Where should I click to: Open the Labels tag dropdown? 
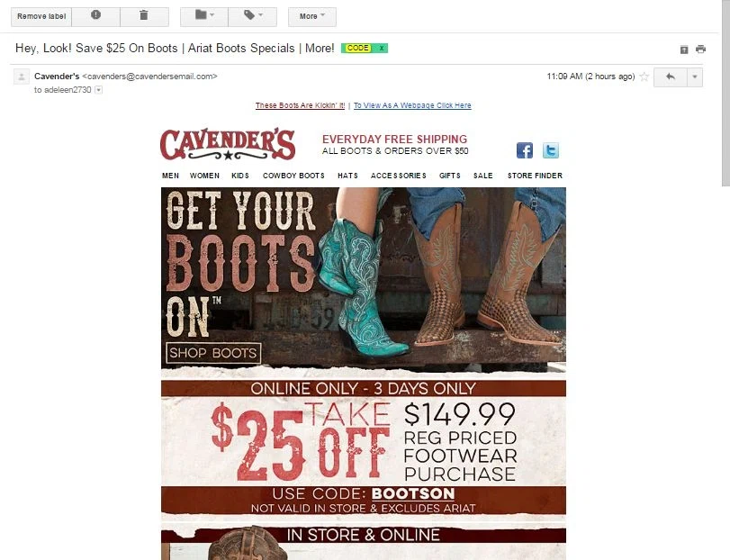click(x=253, y=16)
